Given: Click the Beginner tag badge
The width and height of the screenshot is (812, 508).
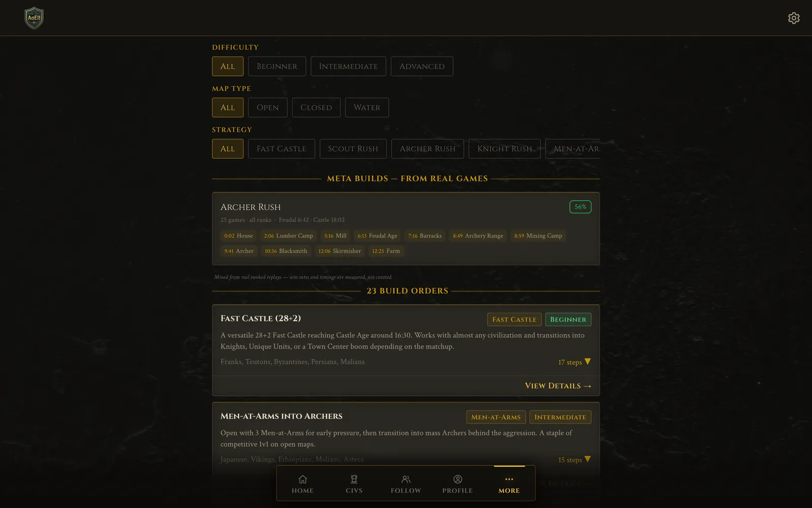Looking at the screenshot, I should tap(568, 320).
